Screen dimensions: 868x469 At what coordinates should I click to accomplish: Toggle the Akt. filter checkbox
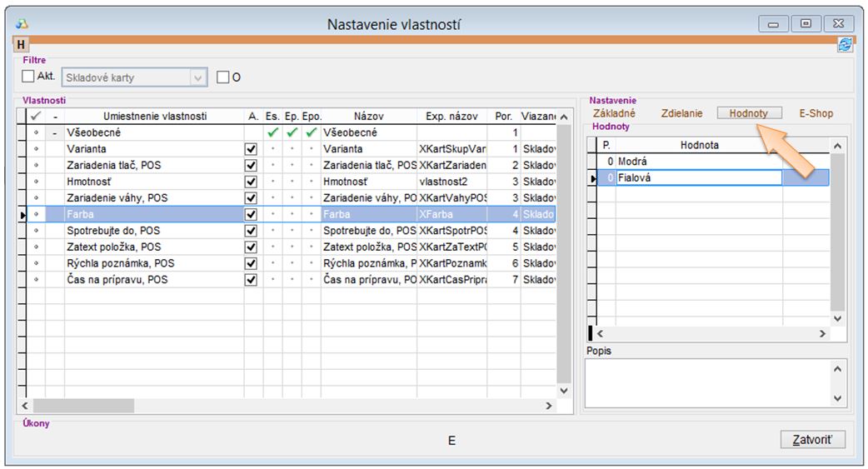coord(29,77)
